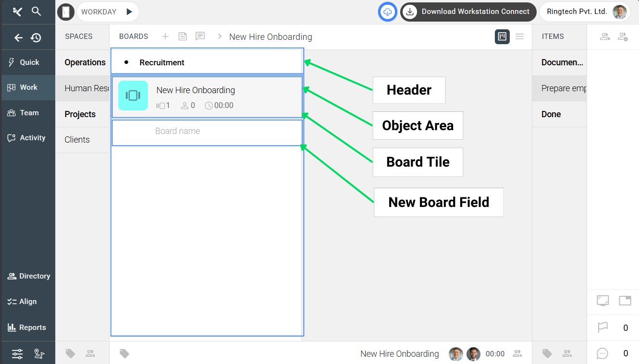Select the cyan New Hire Onboarding thumbnail
639x364 pixels.
pyautogui.click(x=133, y=96)
